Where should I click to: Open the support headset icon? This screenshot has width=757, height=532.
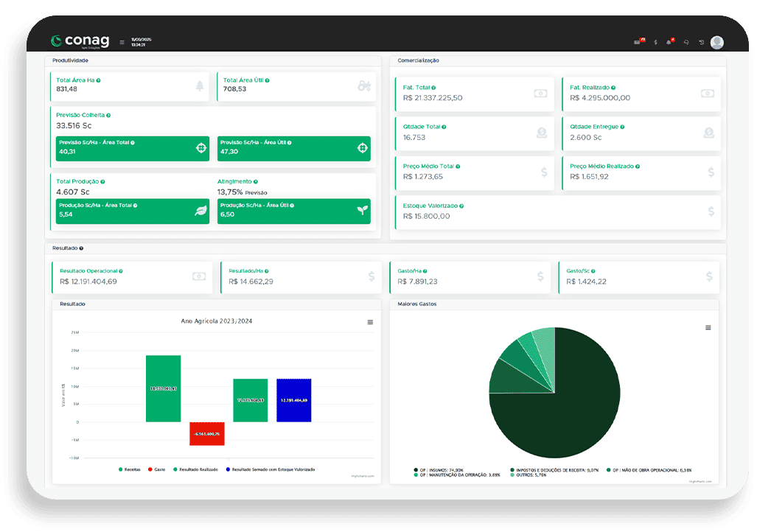686,42
